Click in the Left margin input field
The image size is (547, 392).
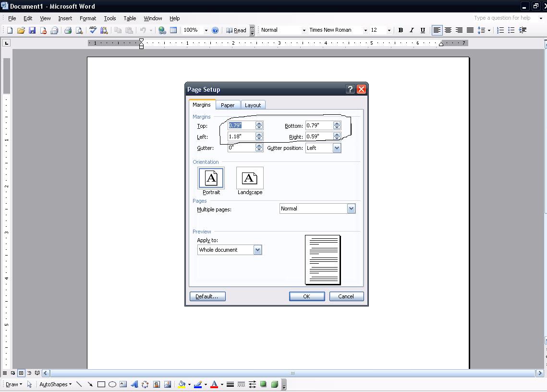click(x=241, y=137)
